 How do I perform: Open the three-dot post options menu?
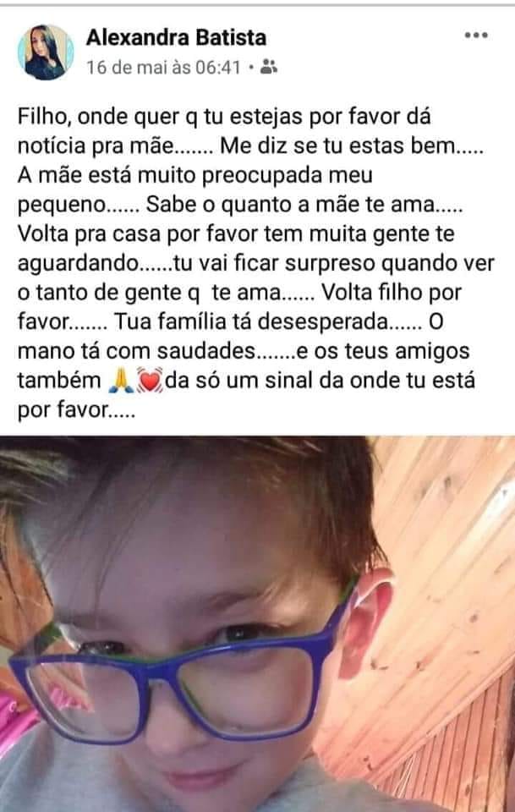[475, 36]
